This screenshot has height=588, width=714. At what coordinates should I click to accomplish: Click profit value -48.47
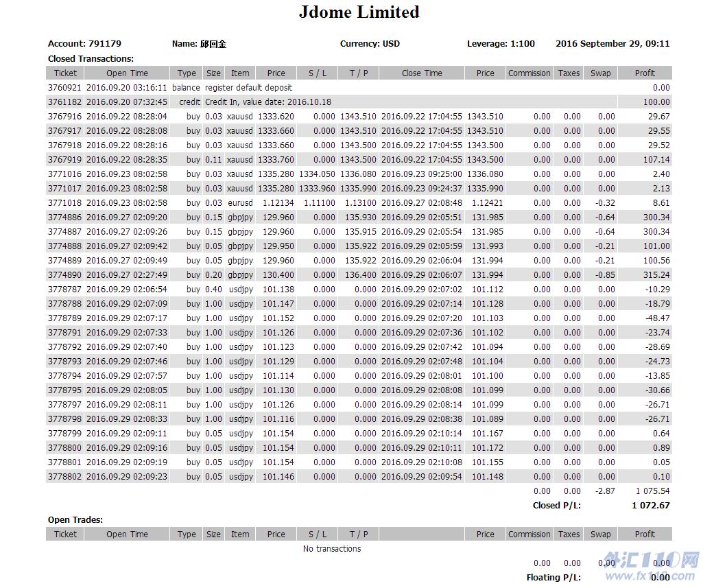pos(657,318)
